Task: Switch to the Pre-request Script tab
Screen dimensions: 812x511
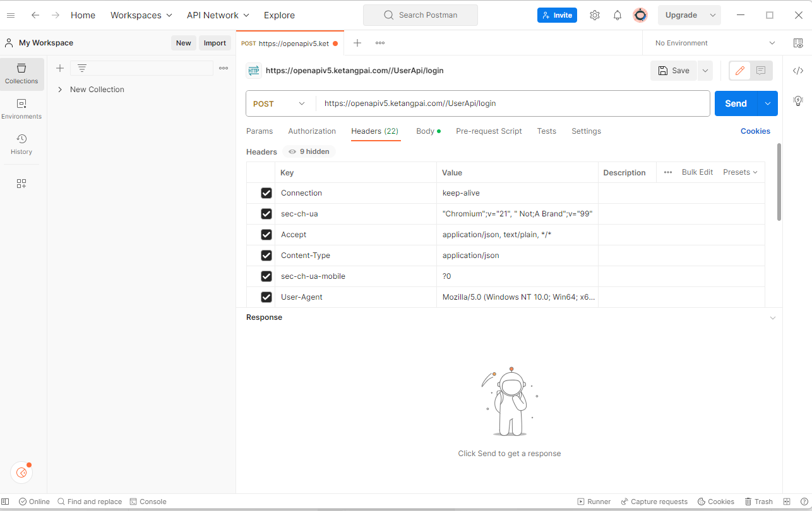Action: click(x=489, y=131)
